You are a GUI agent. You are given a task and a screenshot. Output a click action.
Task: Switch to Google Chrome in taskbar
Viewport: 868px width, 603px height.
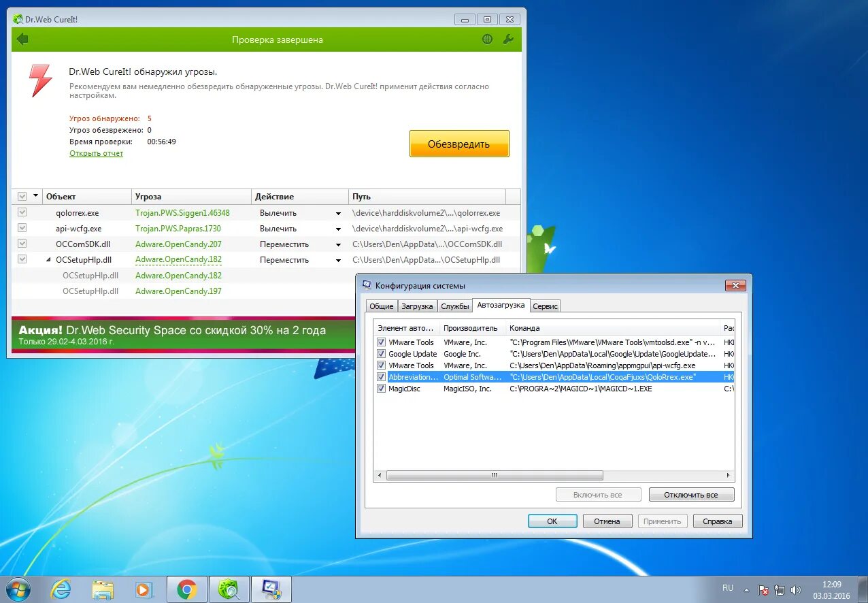point(187,589)
